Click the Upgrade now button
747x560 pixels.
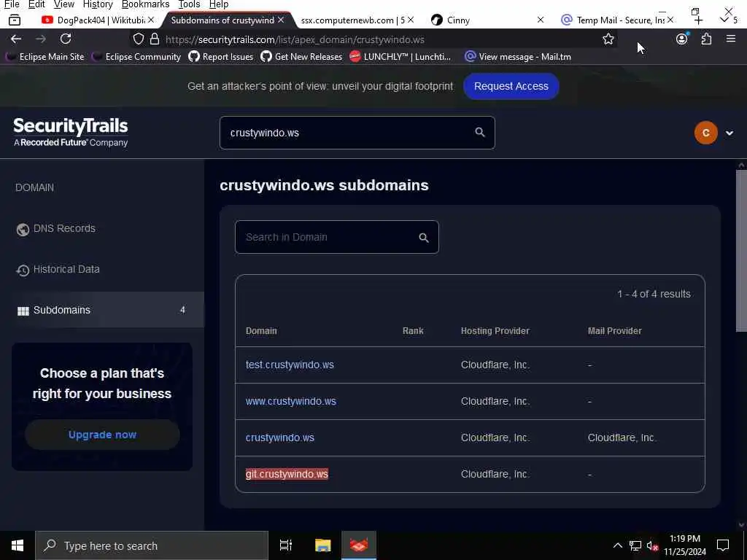coord(102,435)
